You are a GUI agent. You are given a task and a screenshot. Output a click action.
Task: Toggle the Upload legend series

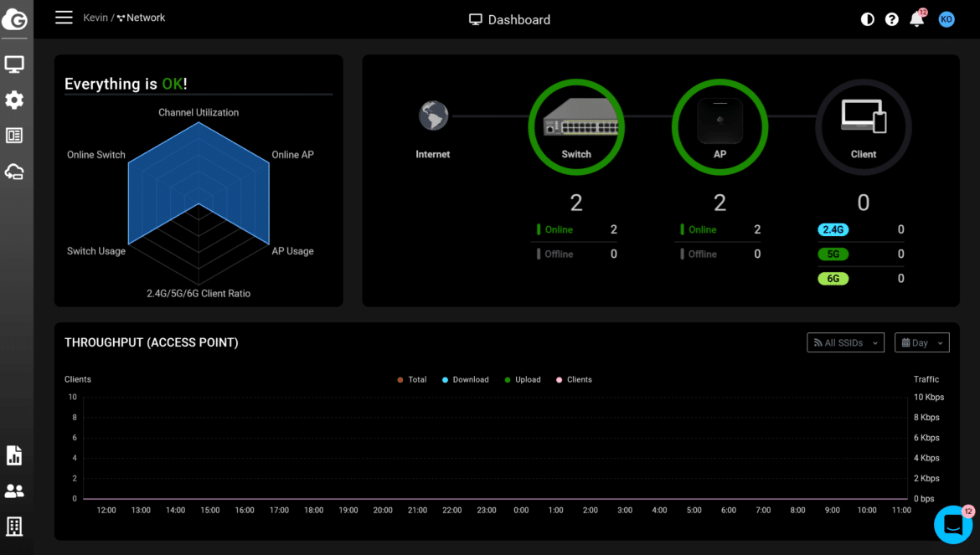click(x=523, y=379)
